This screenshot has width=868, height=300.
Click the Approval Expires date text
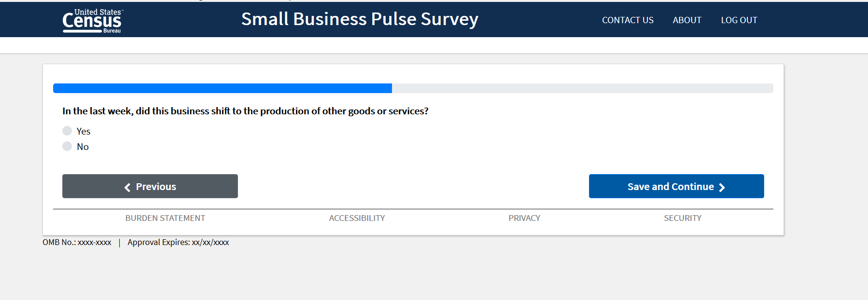(178, 242)
